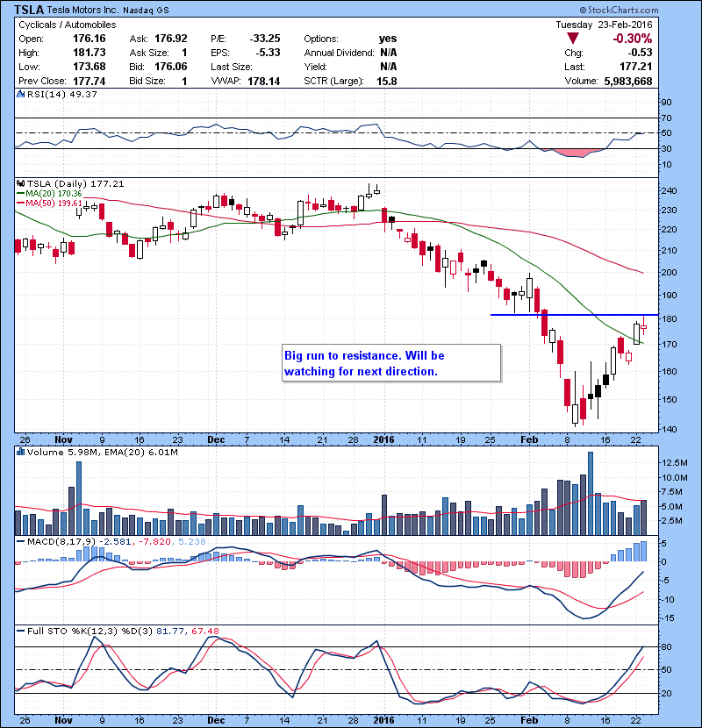Click the date Tuesday 23-Feb-2016

click(604, 25)
